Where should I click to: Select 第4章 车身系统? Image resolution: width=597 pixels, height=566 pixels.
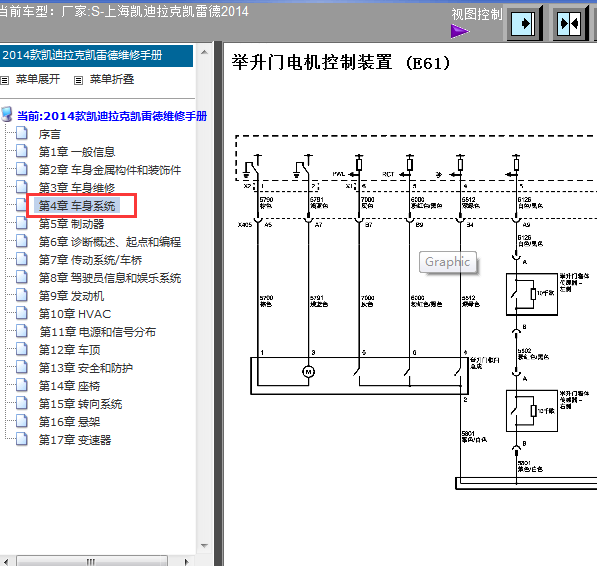click(77, 206)
